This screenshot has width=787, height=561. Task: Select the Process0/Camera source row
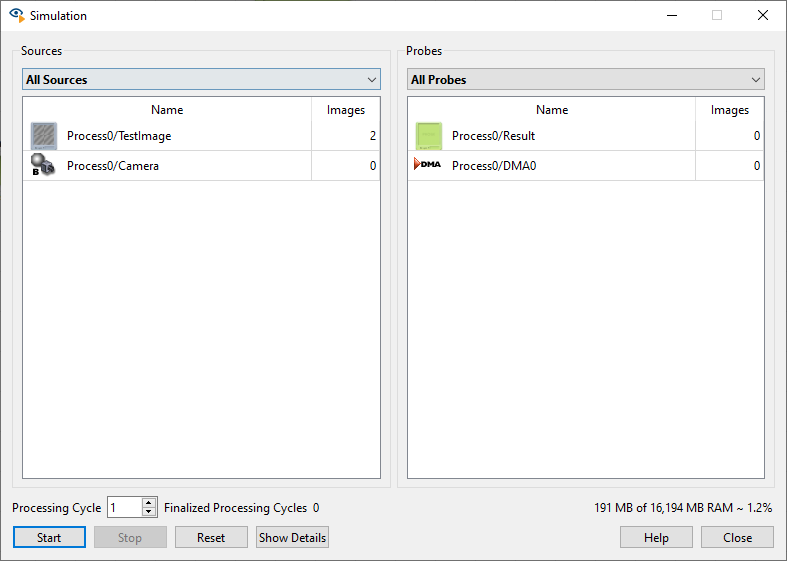coord(201,166)
